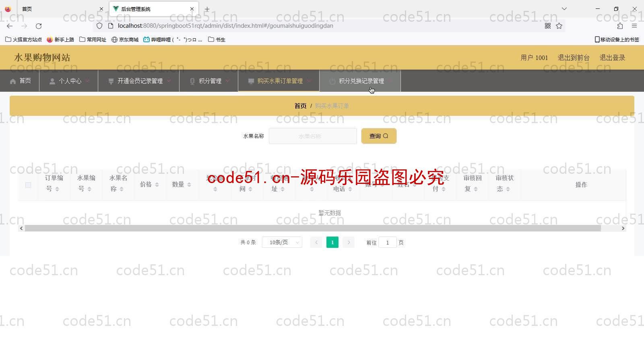Click the 操作 column header
The image size is (644, 346).
click(x=581, y=184)
